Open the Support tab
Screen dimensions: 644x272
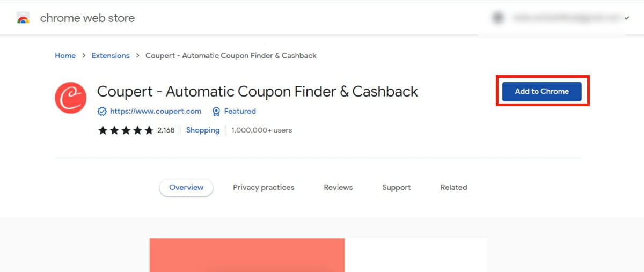point(397,188)
